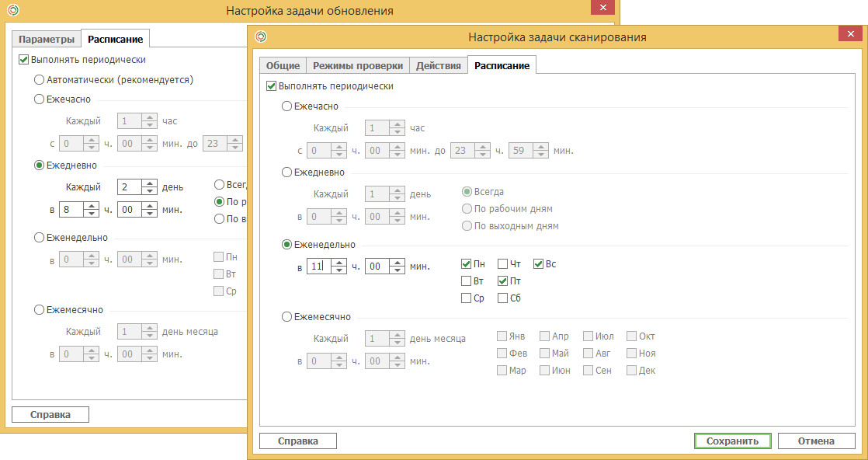Click the weekly scan hour input field
Image resolution: width=868 pixels, height=460 pixels.
click(319, 266)
